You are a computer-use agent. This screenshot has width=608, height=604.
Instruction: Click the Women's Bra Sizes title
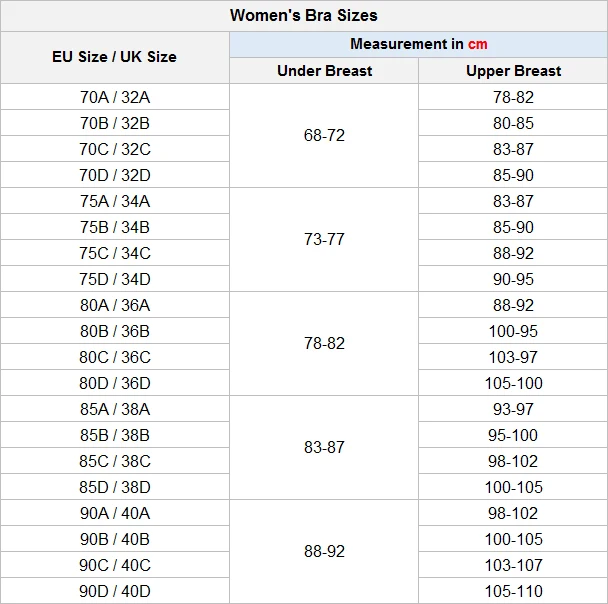tap(304, 16)
